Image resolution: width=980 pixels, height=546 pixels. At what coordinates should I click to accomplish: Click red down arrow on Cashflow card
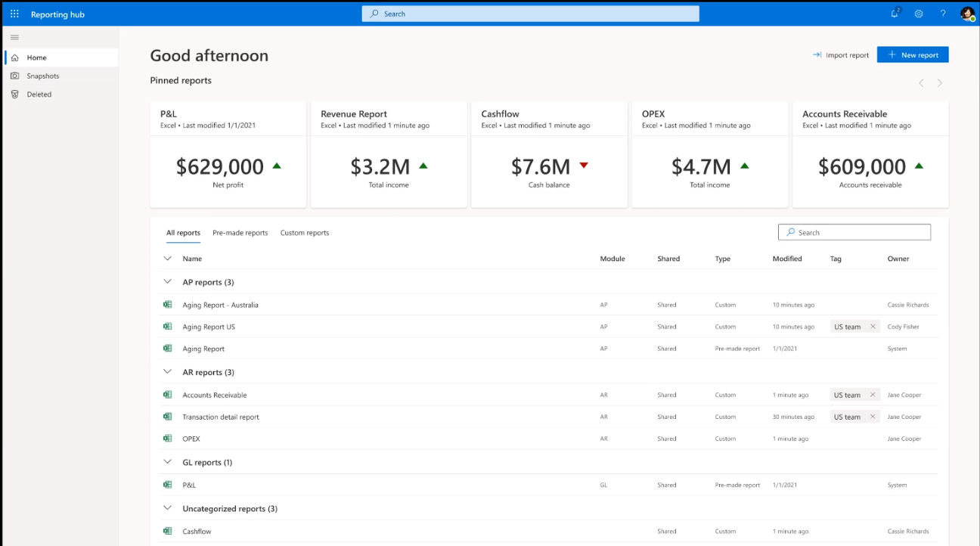(x=583, y=166)
